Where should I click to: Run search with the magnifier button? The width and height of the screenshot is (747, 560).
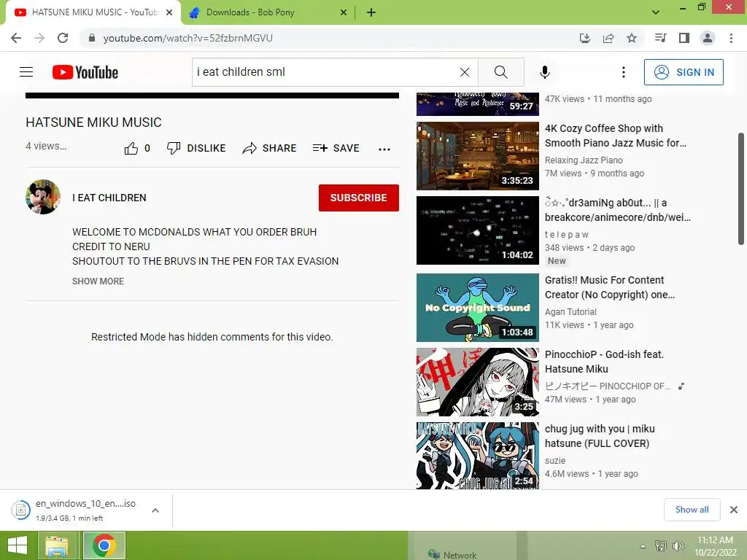tap(500, 72)
